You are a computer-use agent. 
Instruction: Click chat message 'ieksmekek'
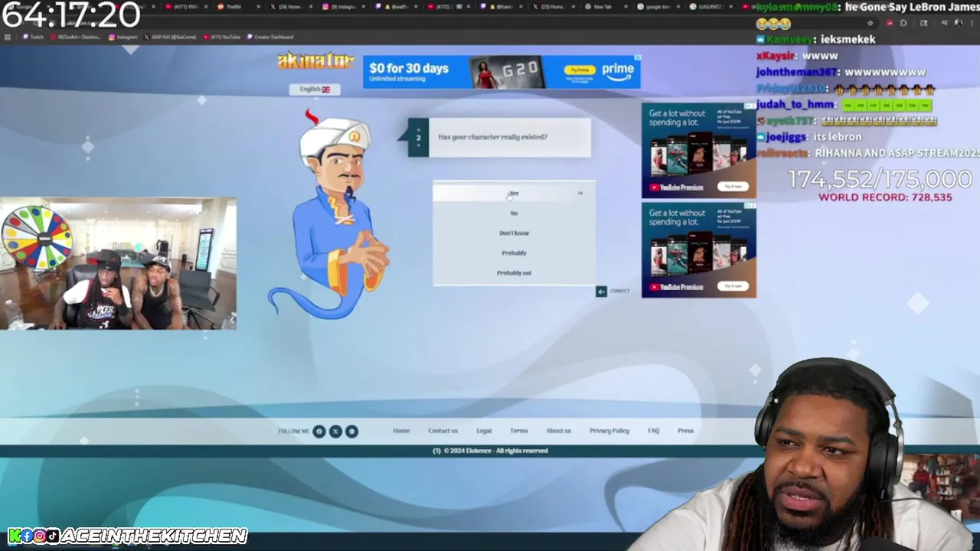pyautogui.click(x=848, y=39)
